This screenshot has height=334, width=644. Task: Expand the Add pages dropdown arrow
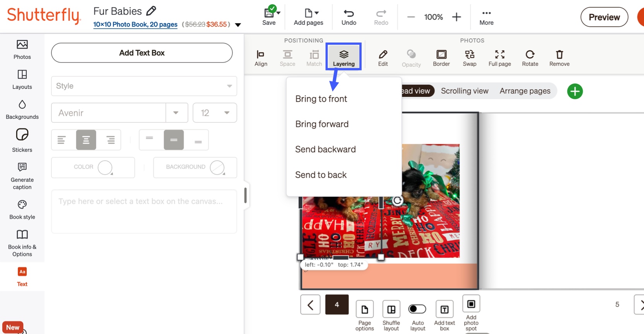click(317, 13)
